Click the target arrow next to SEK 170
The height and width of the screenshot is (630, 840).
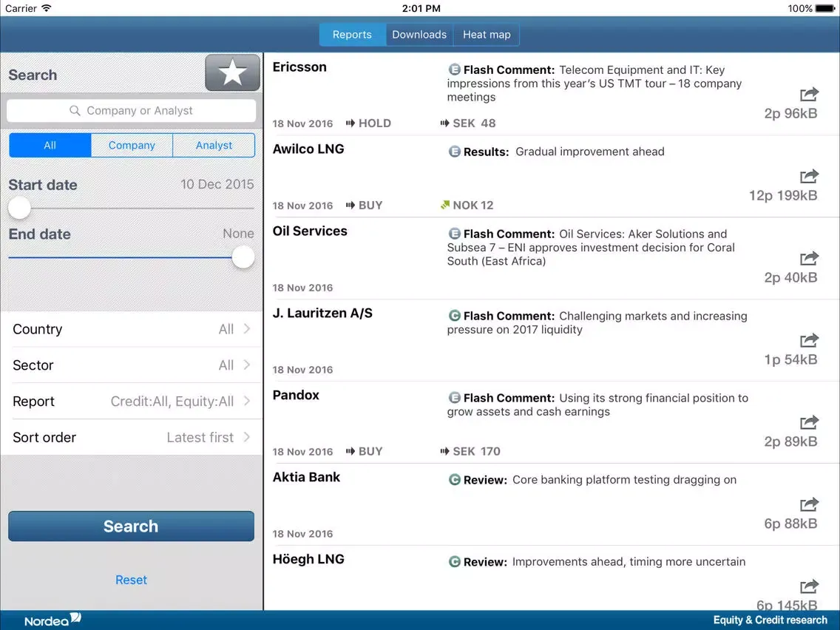(444, 451)
